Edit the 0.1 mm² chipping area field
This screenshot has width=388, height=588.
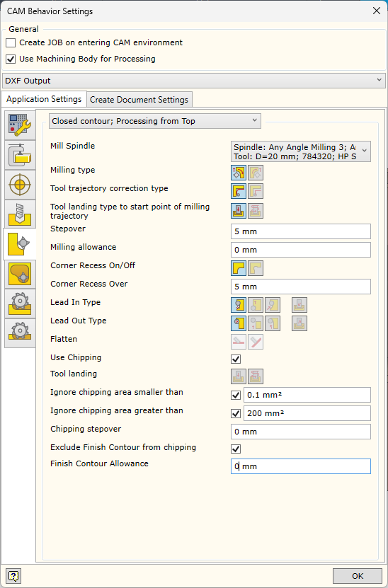coord(307,395)
